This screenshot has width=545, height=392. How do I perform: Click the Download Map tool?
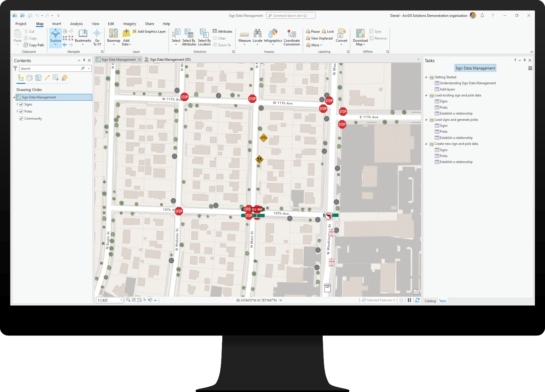coord(359,37)
